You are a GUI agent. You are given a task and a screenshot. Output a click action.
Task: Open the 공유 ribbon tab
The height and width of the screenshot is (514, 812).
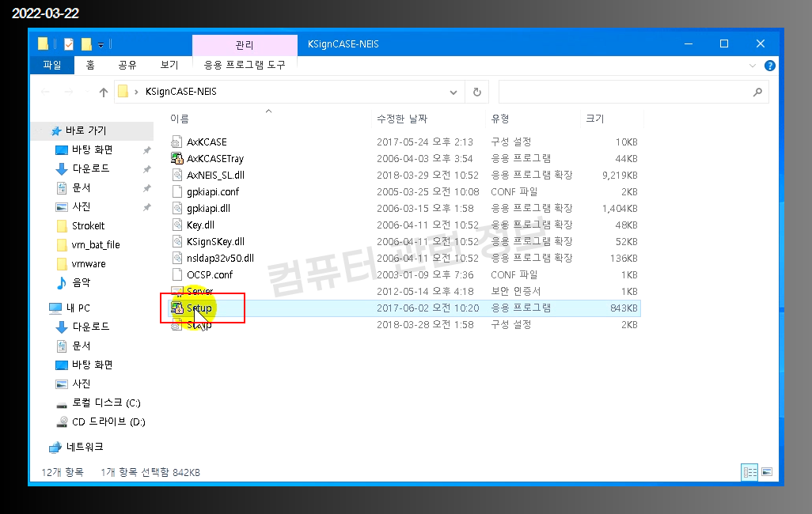coord(127,65)
